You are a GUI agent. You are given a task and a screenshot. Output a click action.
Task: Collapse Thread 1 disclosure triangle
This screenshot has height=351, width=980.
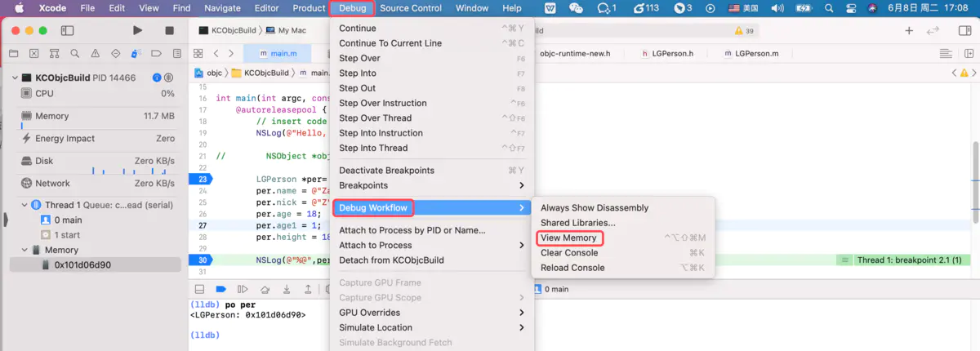[x=24, y=206]
